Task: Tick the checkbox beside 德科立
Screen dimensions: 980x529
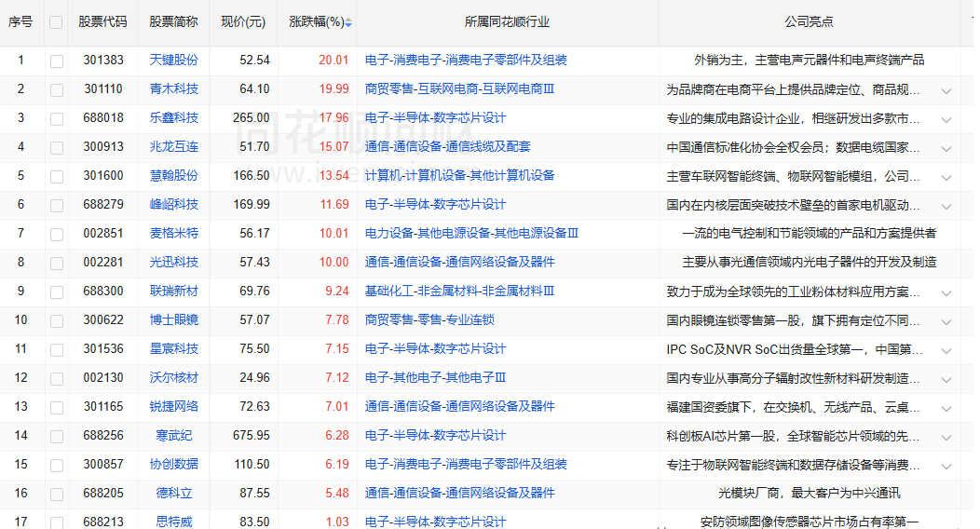Action: (x=56, y=495)
